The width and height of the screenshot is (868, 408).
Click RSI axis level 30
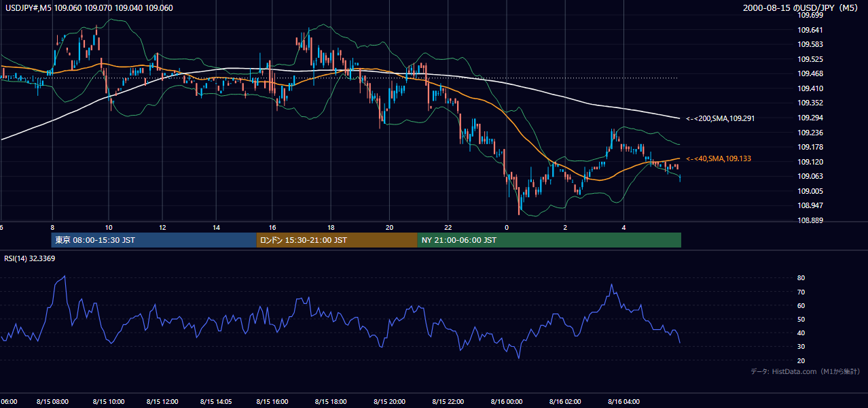(x=801, y=347)
